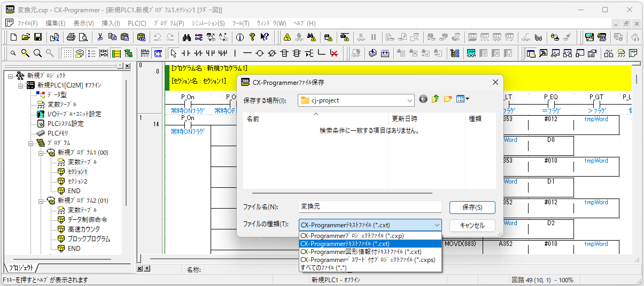
Task: Click the Paste clipboard icon
Action: tap(125, 37)
